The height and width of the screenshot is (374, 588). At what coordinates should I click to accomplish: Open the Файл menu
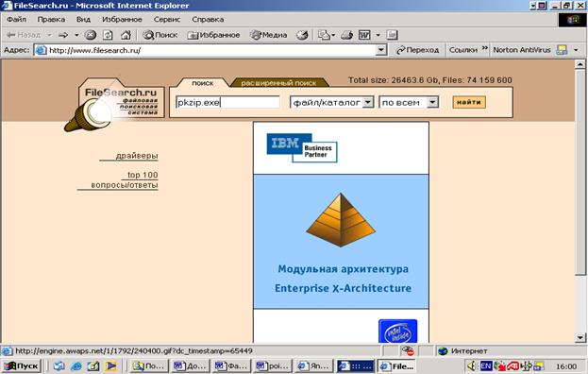click(x=16, y=19)
